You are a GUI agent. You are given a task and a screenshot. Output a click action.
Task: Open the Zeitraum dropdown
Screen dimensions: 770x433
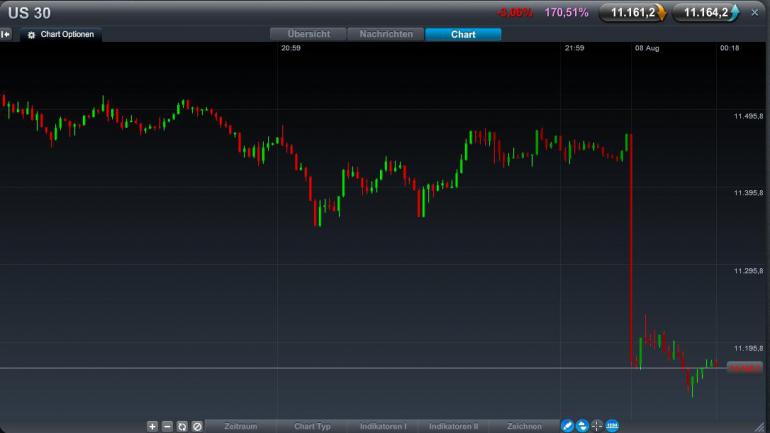click(x=241, y=426)
